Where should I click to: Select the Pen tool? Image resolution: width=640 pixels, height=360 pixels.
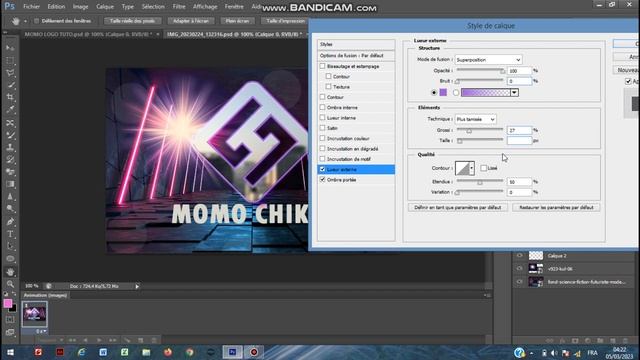pyautogui.click(x=10, y=222)
